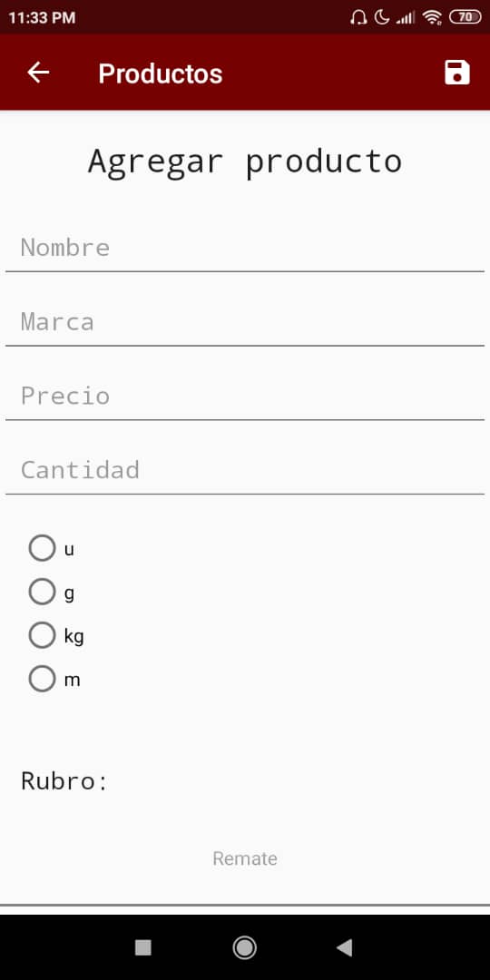Pick the "m" unit radio button
The height and width of the screenshot is (980, 490).
[x=42, y=680]
